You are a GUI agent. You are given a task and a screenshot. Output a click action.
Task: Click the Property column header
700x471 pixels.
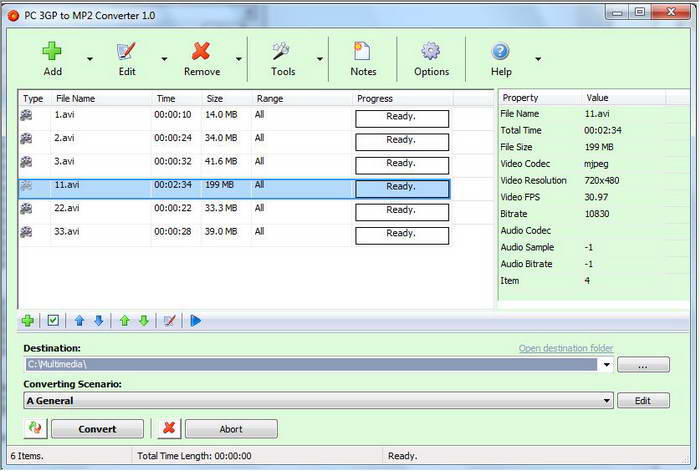540,97
